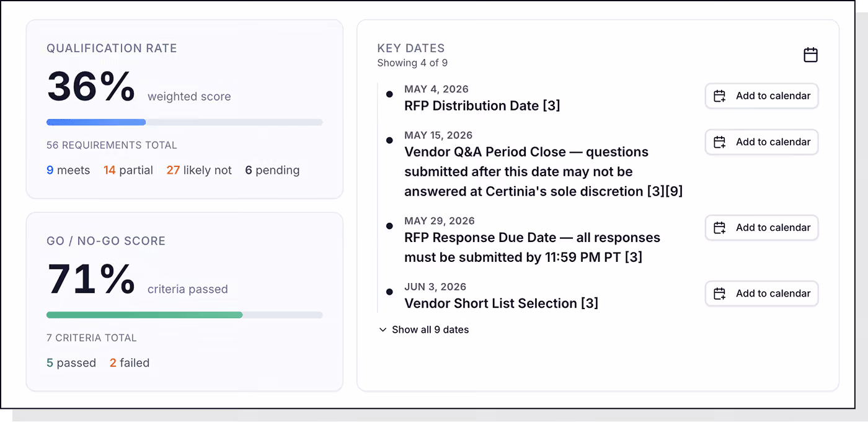Open the calendar icon in Key Dates header
This screenshot has height=422, width=868.
tap(810, 55)
